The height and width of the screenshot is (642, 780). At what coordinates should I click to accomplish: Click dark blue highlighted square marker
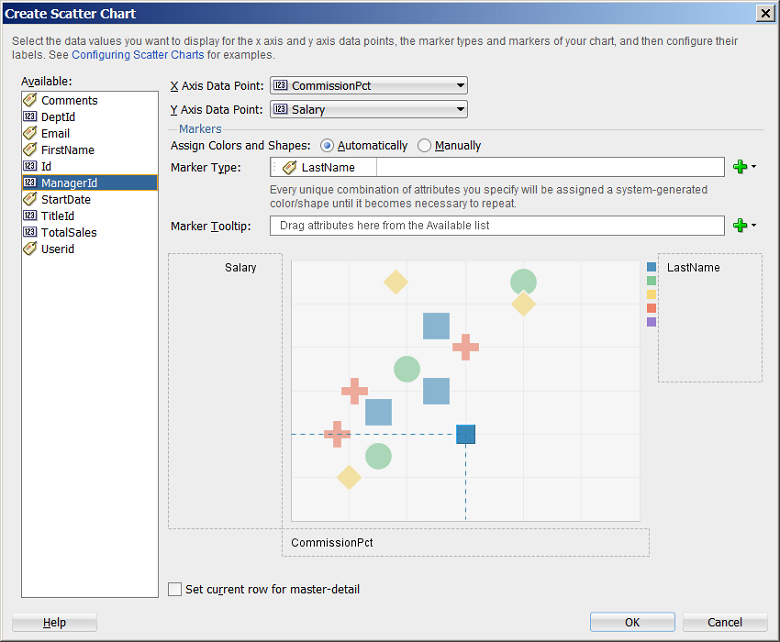pos(466,434)
